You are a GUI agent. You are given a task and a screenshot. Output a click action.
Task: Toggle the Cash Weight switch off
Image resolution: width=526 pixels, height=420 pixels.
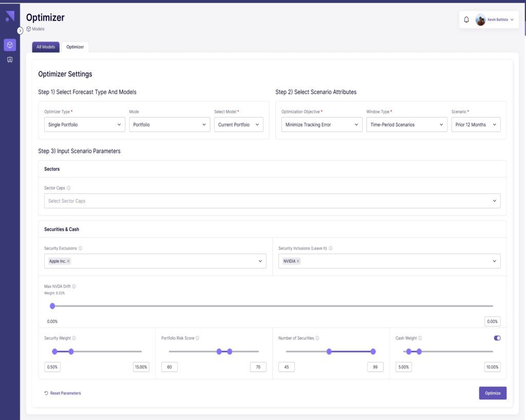497,338
